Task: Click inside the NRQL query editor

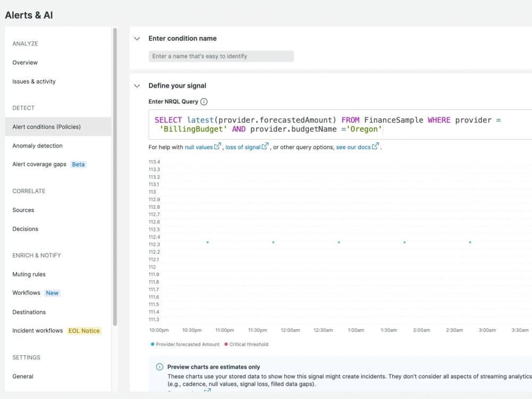Action: [x=340, y=124]
